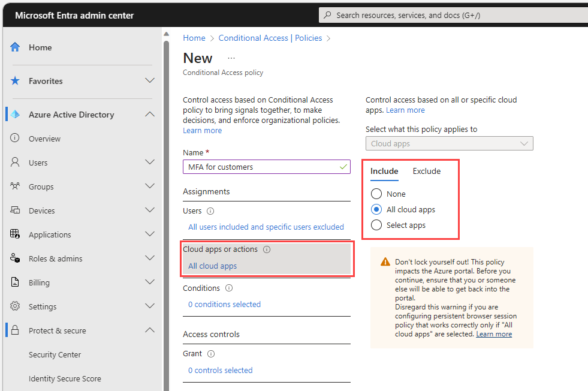588x391 pixels.
Task: Click info icon beside Users assignment
Action: point(210,211)
